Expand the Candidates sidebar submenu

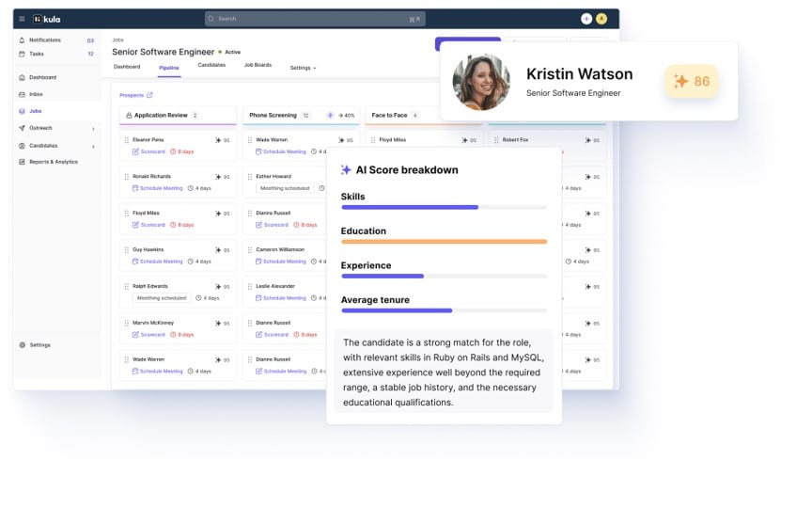click(x=93, y=146)
